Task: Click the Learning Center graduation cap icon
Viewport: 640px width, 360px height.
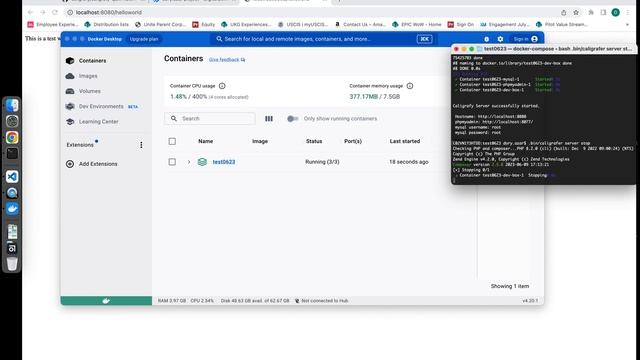Action: click(x=70, y=122)
